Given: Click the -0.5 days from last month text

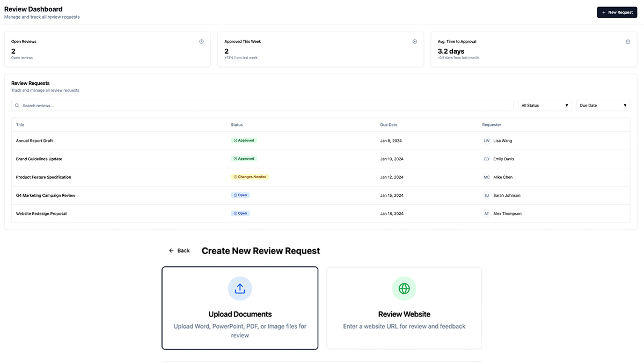Looking at the screenshot, I should (x=458, y=58).
